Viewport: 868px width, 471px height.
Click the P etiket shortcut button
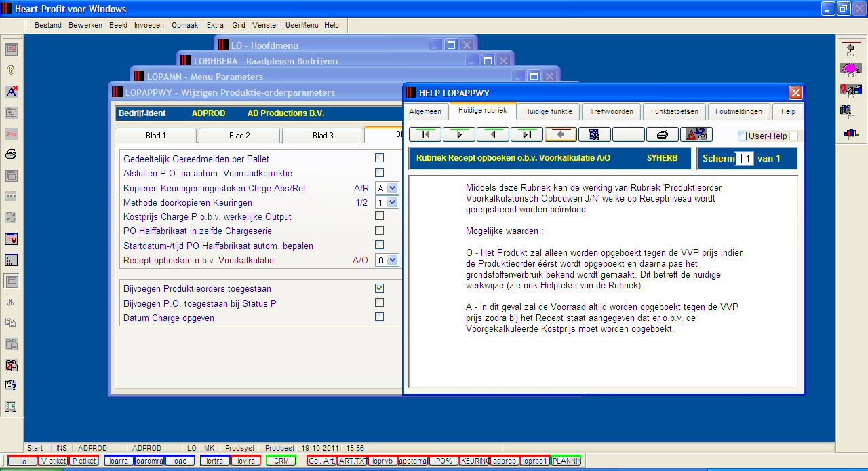[x=85, y=461]
